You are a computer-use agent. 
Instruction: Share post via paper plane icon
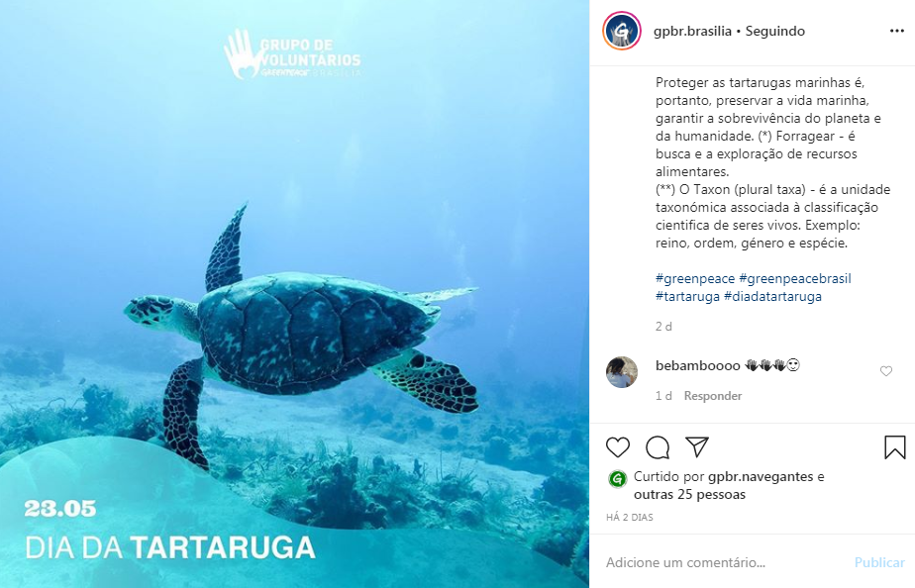tap(697, 446)
